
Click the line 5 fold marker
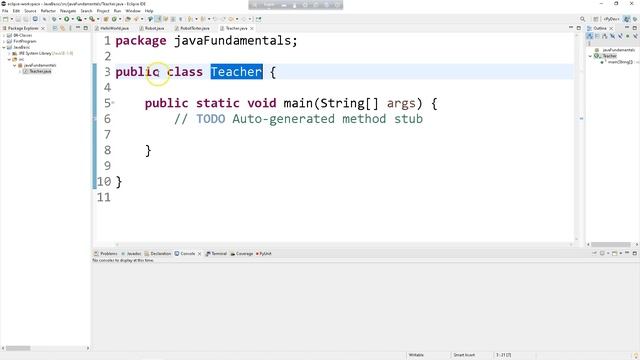(113, 103)
